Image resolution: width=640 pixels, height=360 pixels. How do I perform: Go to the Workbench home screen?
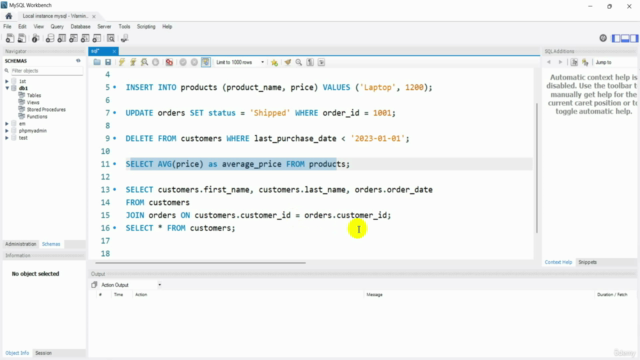coord(9,16)
